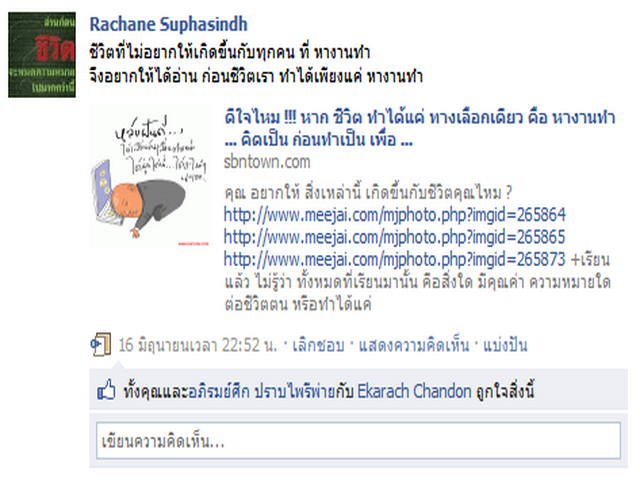Open the meejai.com link with imgid=265865
Screen dimensions: 640x480
[395, 237]
